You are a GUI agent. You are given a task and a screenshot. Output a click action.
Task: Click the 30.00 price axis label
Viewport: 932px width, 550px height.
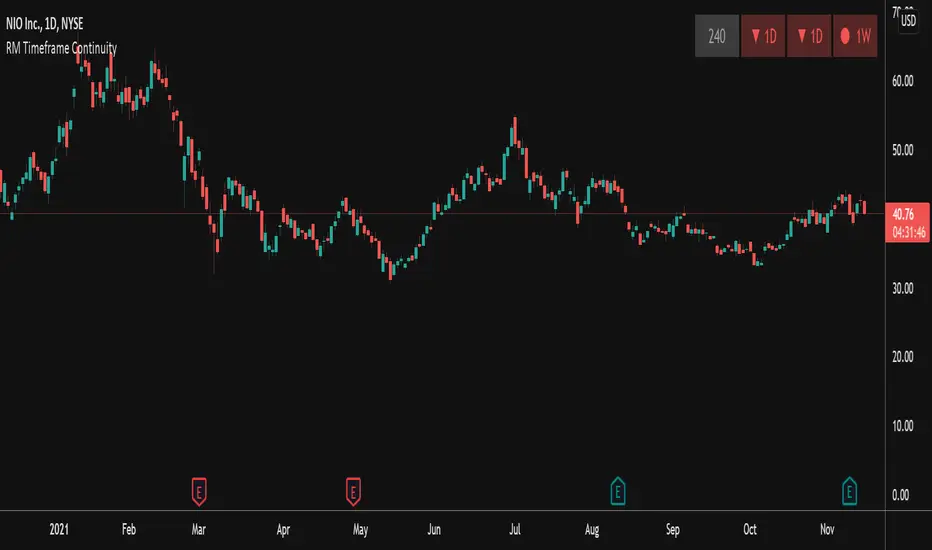(x=902, y=288)
